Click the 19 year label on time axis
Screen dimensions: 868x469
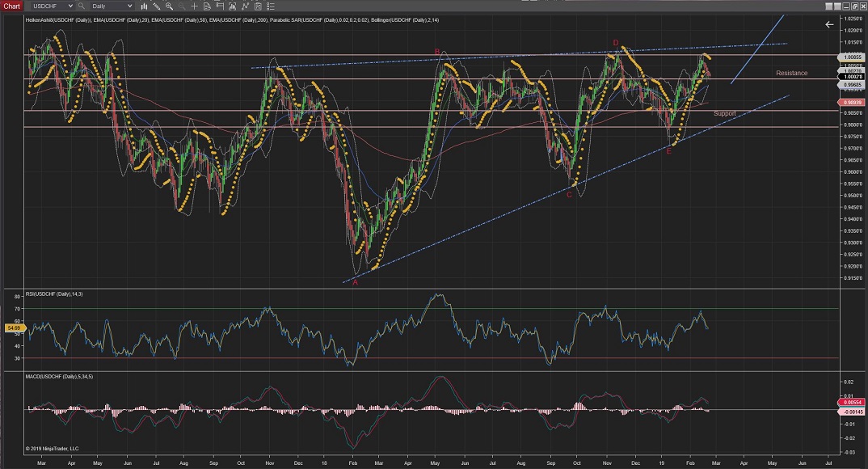pyautogui.click(x=662, y=463)
